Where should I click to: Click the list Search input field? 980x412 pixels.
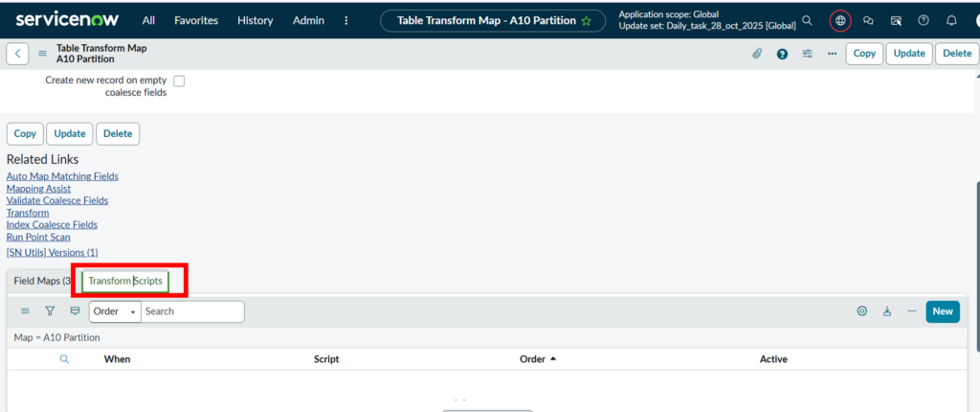coord(191,311)
